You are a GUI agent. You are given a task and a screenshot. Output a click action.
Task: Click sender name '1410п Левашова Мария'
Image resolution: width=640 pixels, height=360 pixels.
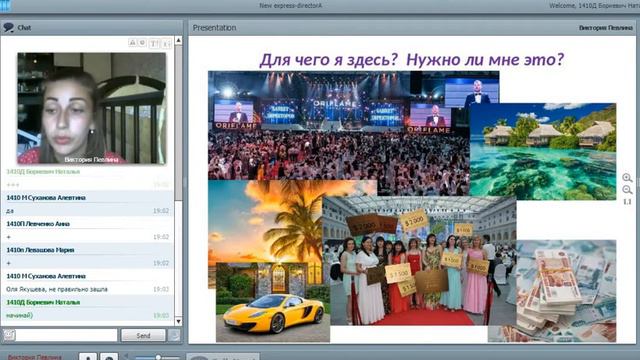pyautogui.click(x=40, y=250)
